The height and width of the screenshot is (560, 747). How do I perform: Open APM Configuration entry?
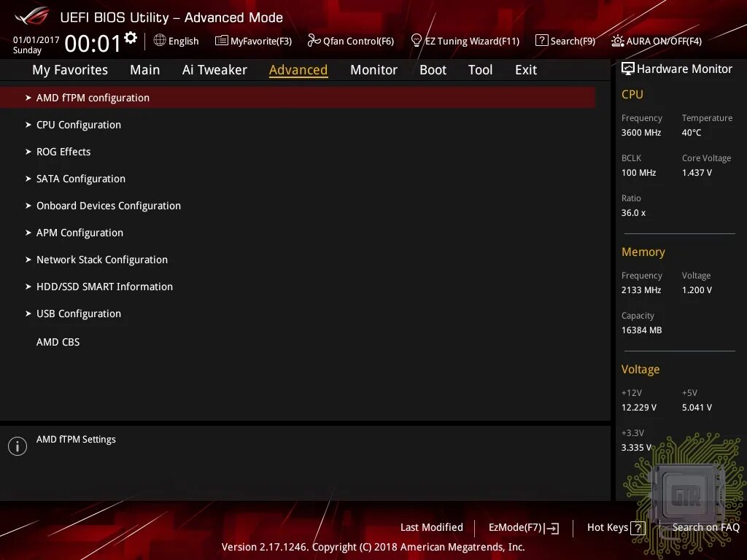click(80, 233)
